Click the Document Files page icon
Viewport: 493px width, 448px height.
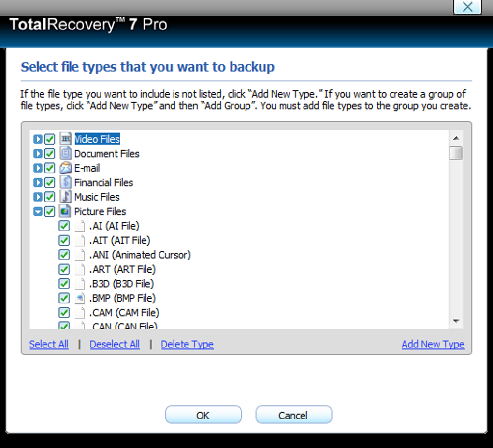point(65,153)
